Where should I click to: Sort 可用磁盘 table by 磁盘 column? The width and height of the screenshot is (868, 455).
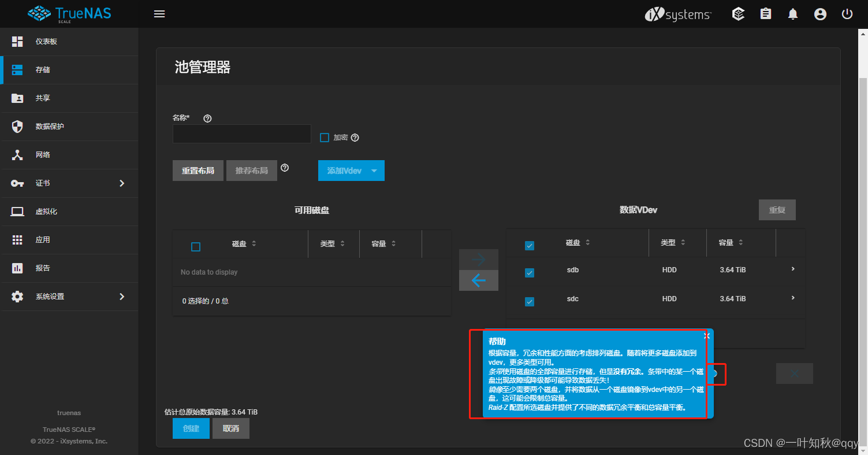point(244,244)
